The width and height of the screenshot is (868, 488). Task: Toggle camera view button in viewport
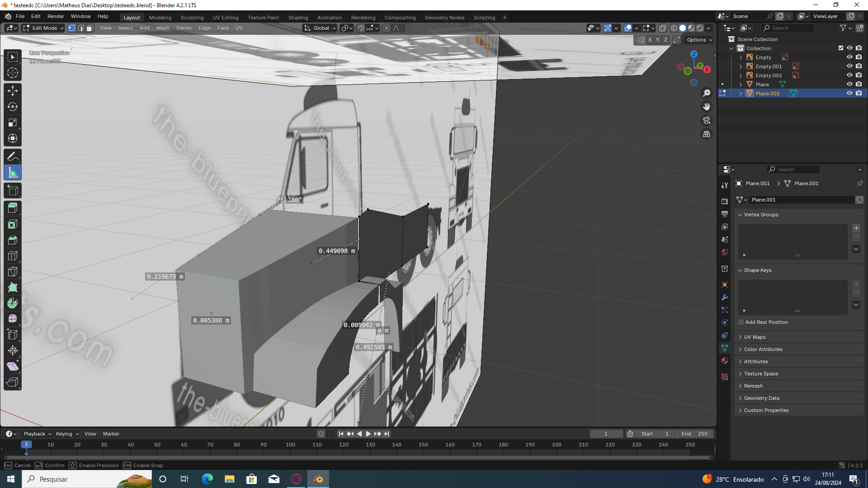pyautogui.click(x=707, y=120)
